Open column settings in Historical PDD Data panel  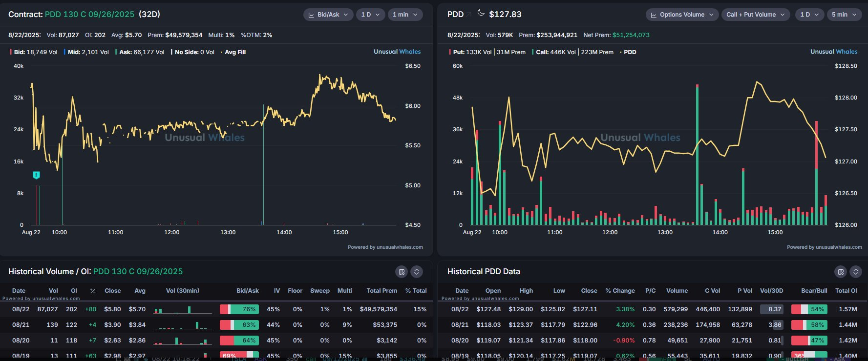point(841,272)
